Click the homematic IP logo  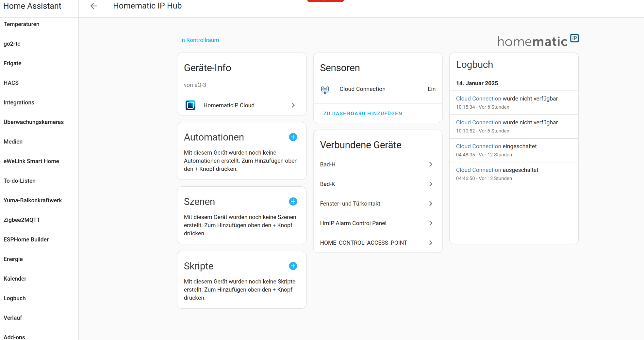pos(538,40)
